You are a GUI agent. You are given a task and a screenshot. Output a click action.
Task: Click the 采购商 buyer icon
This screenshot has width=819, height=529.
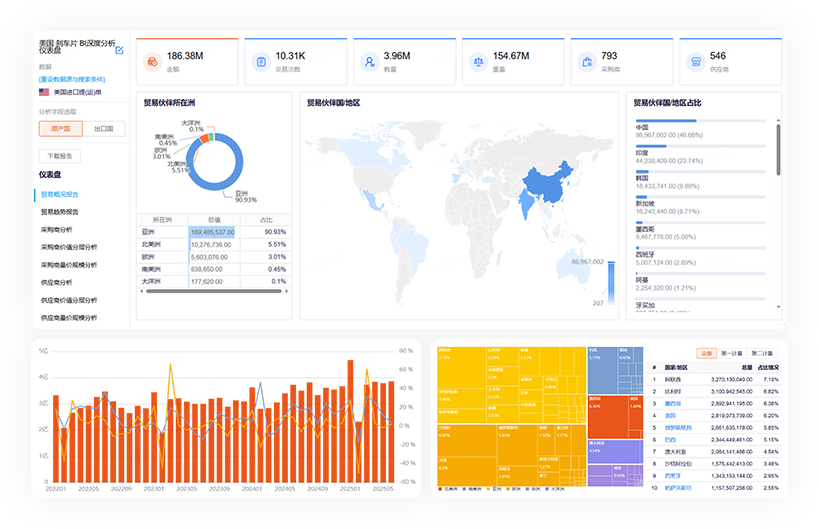pyautogui.click(x=587, y=62)
